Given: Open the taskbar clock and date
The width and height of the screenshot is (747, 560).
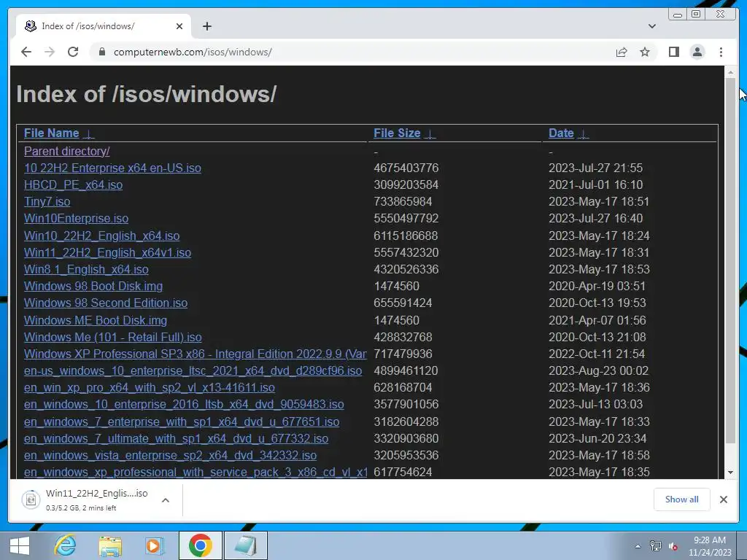Looking at the screenshot, I should point(709,546).
